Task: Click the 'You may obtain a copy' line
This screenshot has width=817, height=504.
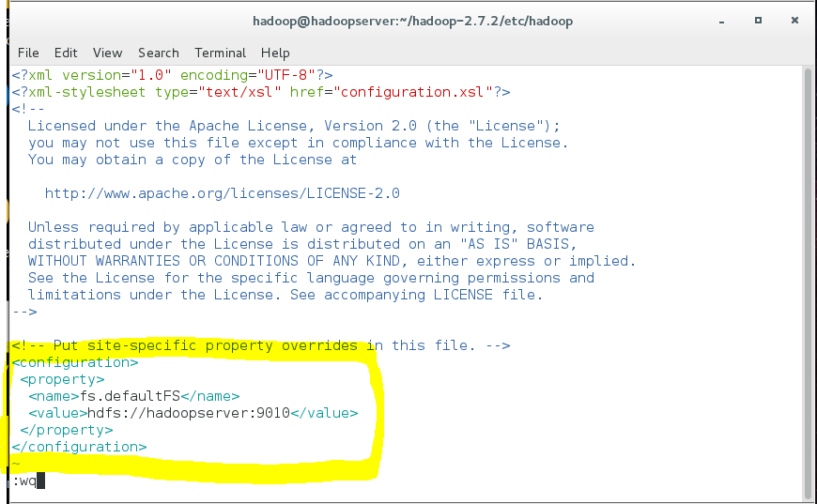Action: tap(193, 160)
